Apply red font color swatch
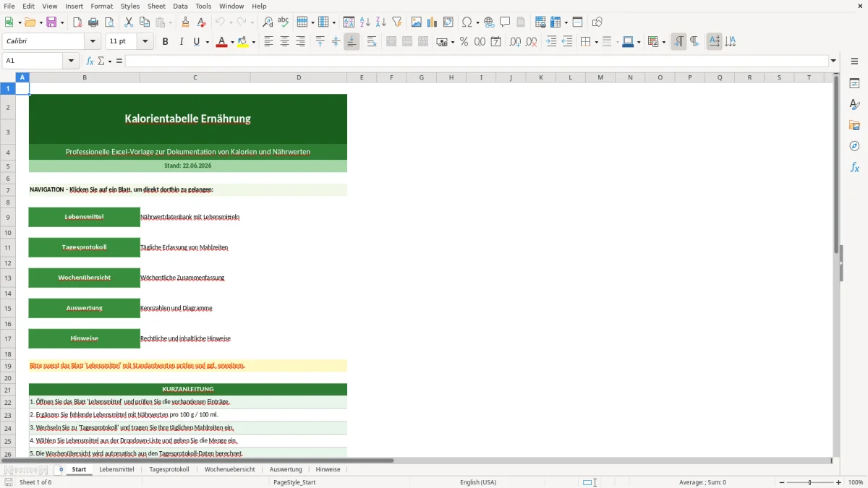This screenshot has width=868, height=488. pos(221,42)
